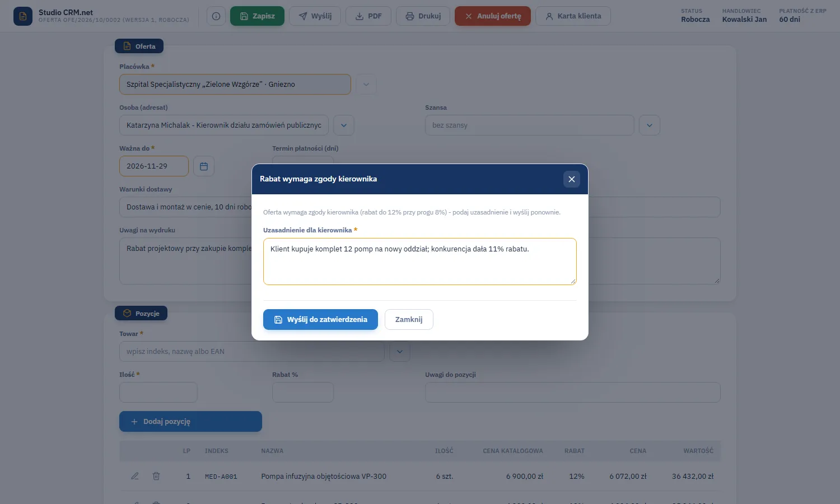840x504 pixels.
Task: Expand the Placówka dropdown chevron
Action: pos(366,85)
